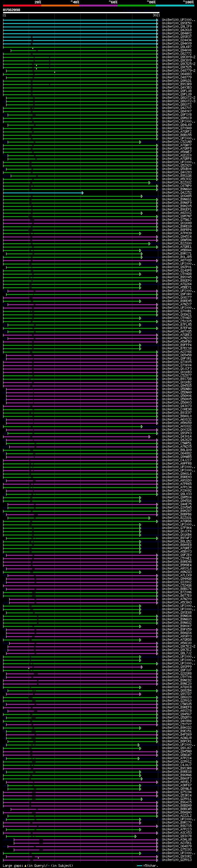Click the orange ~40% identity legend segment
Screen dimensions: 197x868
60,6
